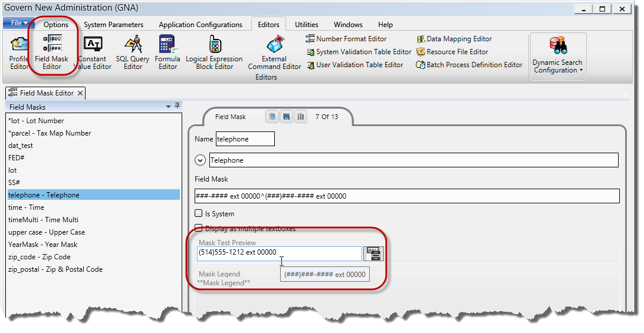
Task: Open the System Parameters tab
Action: (113, 25)
